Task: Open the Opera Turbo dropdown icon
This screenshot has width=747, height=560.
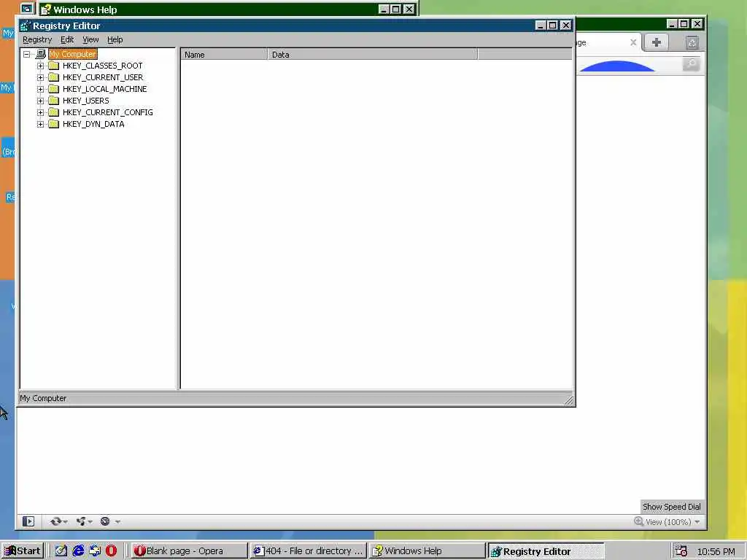Action: coord(109,521)
